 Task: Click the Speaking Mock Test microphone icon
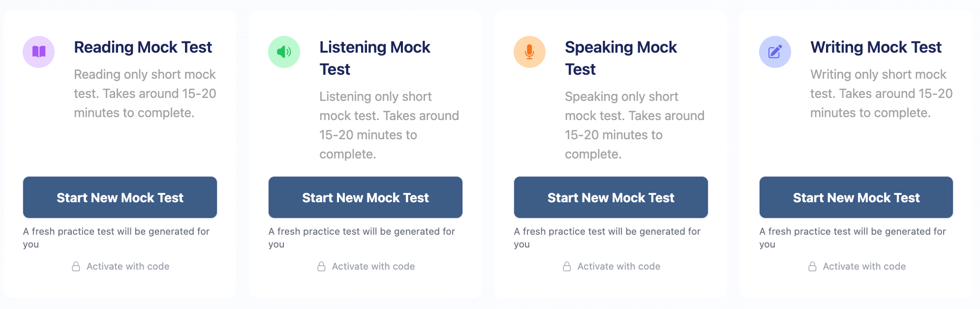pos(529,52)
